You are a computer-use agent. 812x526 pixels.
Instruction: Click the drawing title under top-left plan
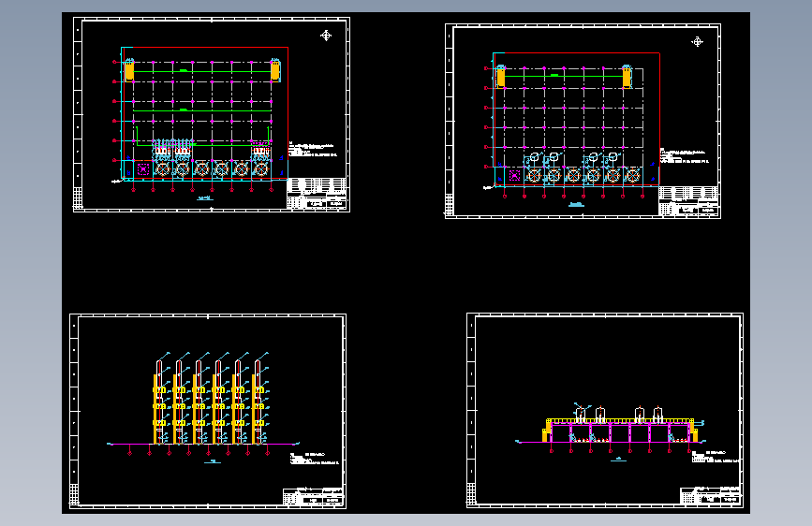(x=205, y=197)
